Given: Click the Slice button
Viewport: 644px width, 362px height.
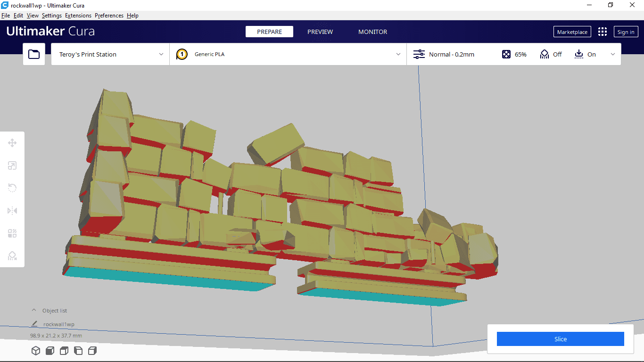Looking at the screenshot, I should [561, 339].
